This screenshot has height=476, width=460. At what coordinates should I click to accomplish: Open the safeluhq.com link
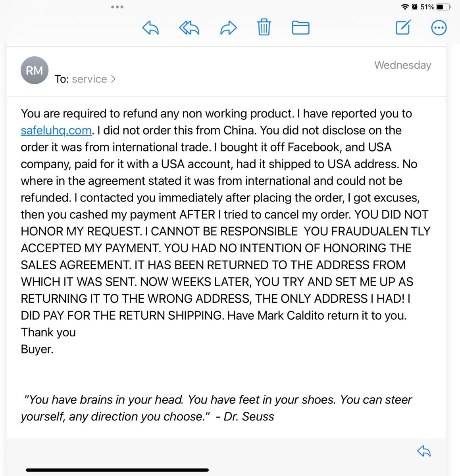click(56, 131)
